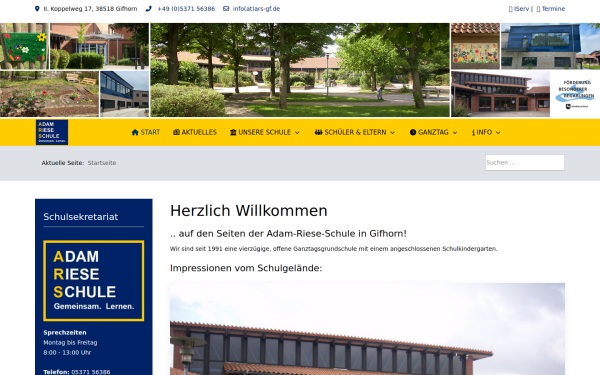Click the Startseite breadcrumb
This screenshot has height=375, width=600.
[x=102, y=163]
